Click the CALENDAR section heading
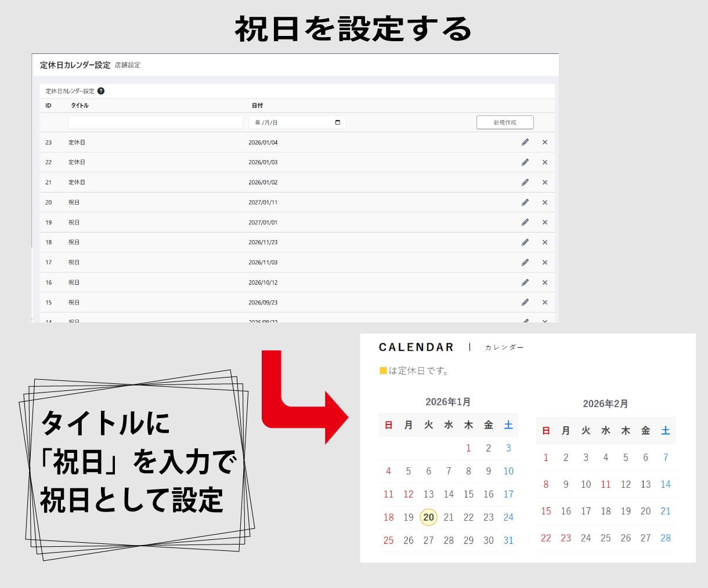 click(x=416, y=347)
